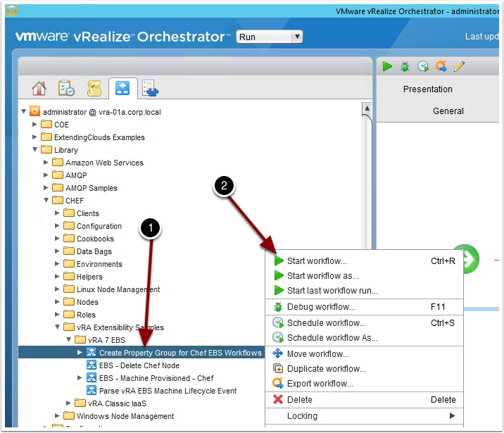Click the Edit pencil toolbar icon
Screen dimensions: 504x433
pyautogui.click(x=460, y=66)
